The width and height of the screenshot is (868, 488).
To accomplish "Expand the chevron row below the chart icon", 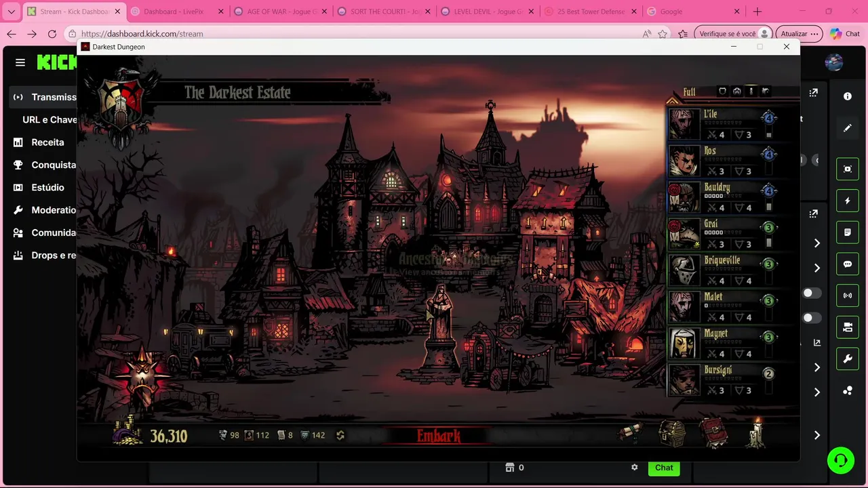I will click(817, 367).
